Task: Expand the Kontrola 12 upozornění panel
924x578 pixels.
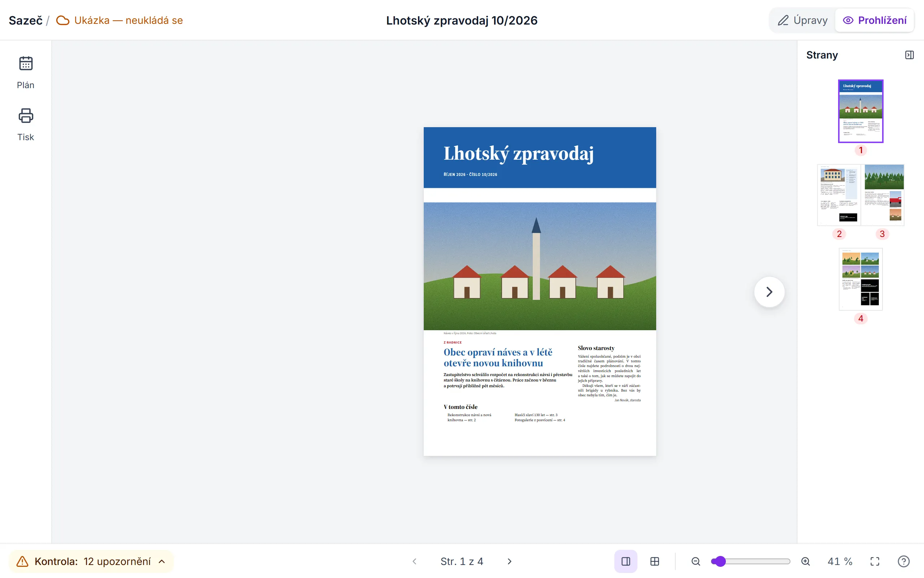Action: click(91, 561)
